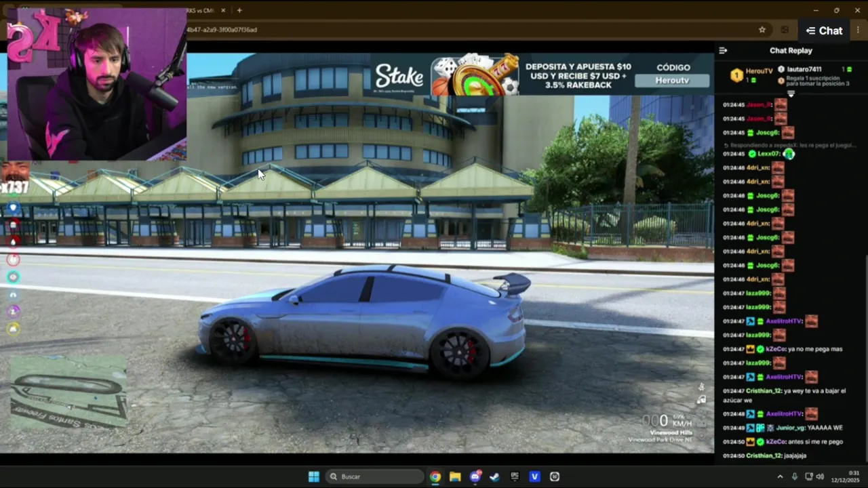
Task: Click the verified badge beside Lexx07
Action: (x=752, y=154)
